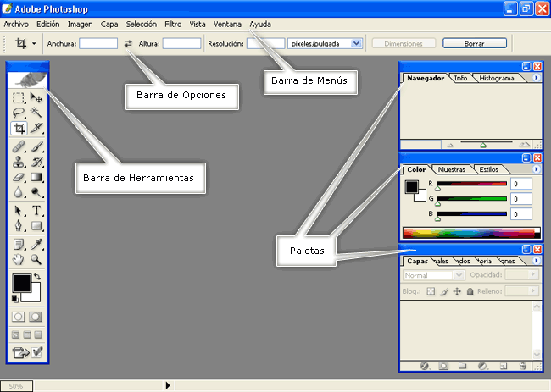Choose Full Screen mode
The width and height of the screenshot is (551, 392).
(39, 334)
